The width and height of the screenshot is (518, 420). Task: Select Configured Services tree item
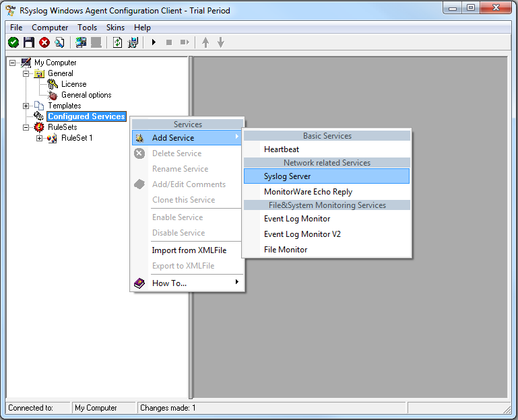point(86,116)
